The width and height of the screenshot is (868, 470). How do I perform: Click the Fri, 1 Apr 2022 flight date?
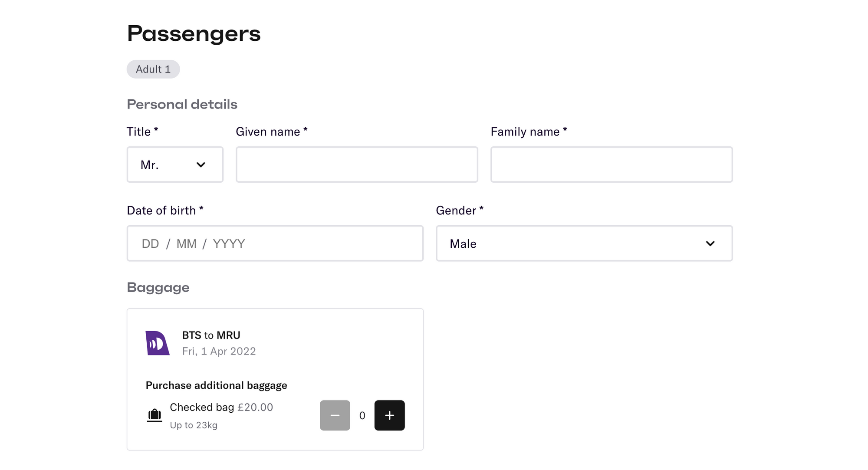[219, 351]
